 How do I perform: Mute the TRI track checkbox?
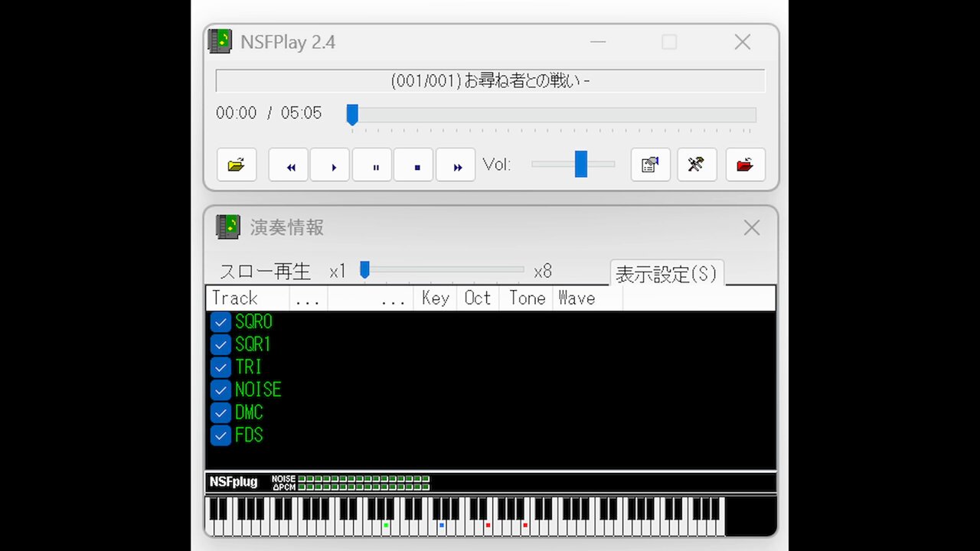click(220, 367)
